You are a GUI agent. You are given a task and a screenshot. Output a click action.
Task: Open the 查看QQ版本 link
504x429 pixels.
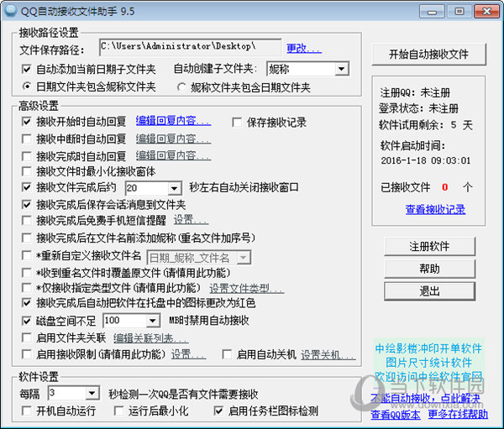point(396,415)
